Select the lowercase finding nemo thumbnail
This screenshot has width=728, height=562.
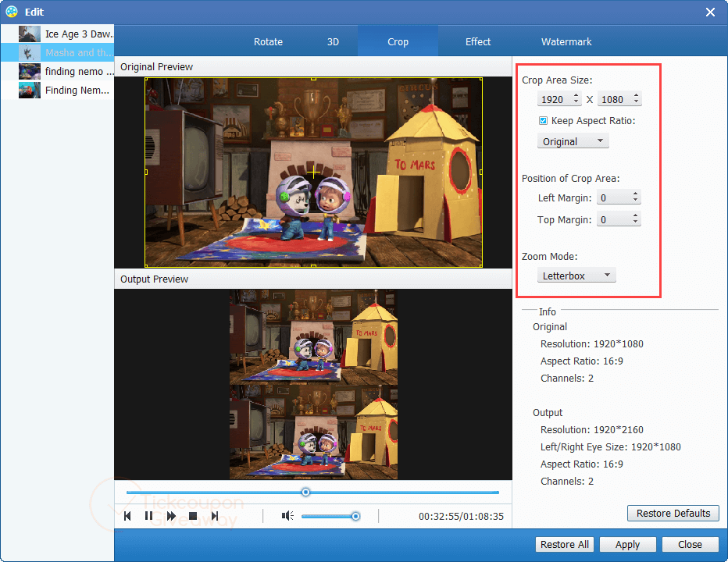[x=29, y=71]
